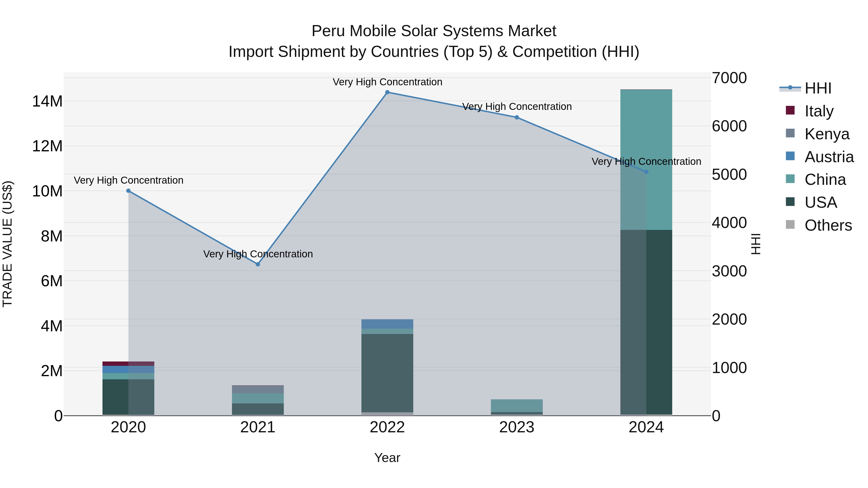
Task: Click the 10M trade value axis label
Action: 47,191
